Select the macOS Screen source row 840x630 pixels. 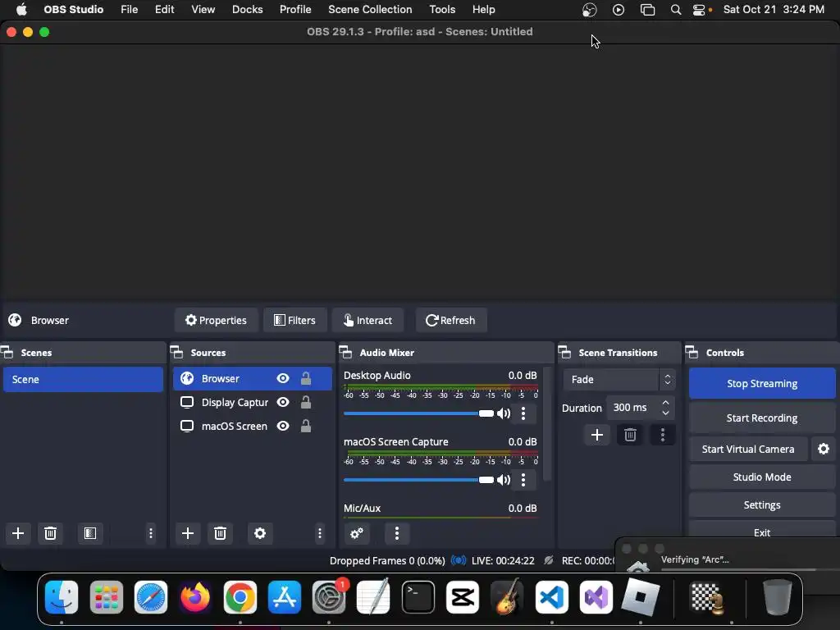click(253, 426)
